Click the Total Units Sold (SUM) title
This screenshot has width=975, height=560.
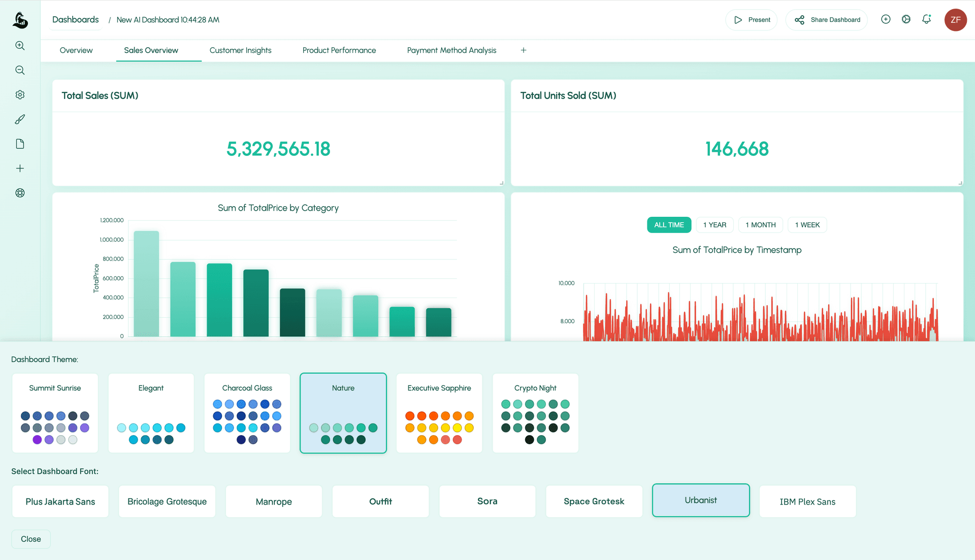(568, 95)
